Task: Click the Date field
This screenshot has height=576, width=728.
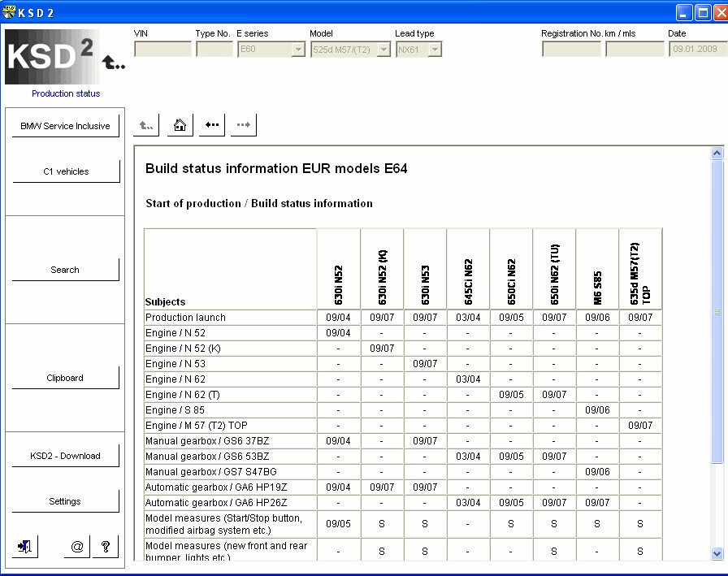Action: 698,50
